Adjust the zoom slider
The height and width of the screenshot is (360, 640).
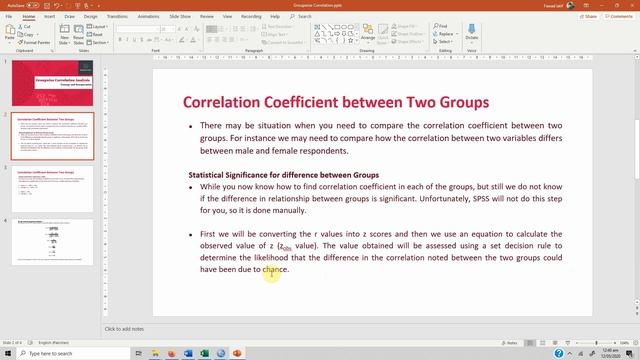[x=596, y=343]
